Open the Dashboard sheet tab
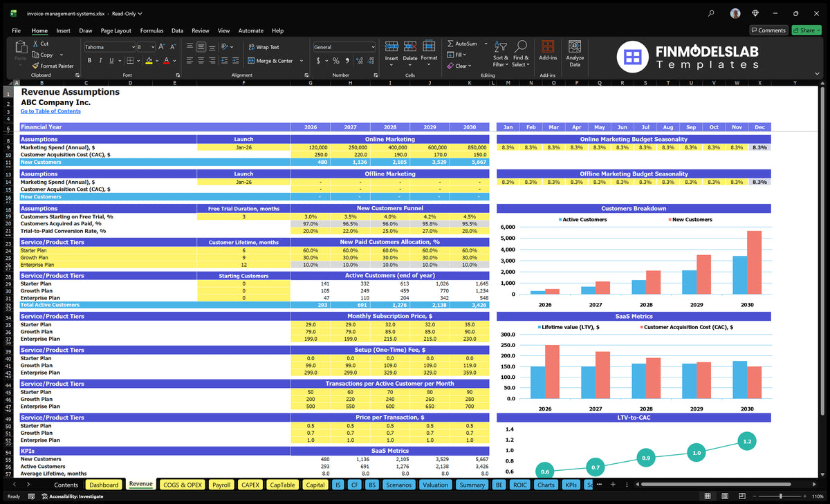The width and height of the screenshot is (830, 504). 104,485
